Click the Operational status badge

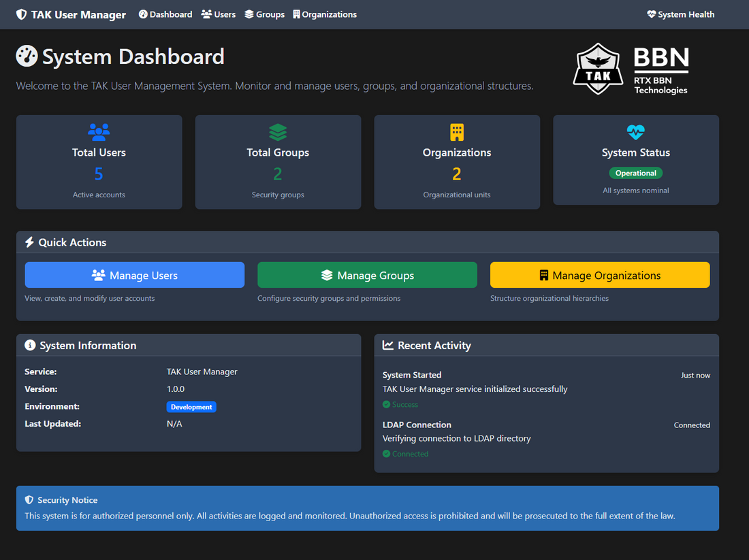[635, 173]
